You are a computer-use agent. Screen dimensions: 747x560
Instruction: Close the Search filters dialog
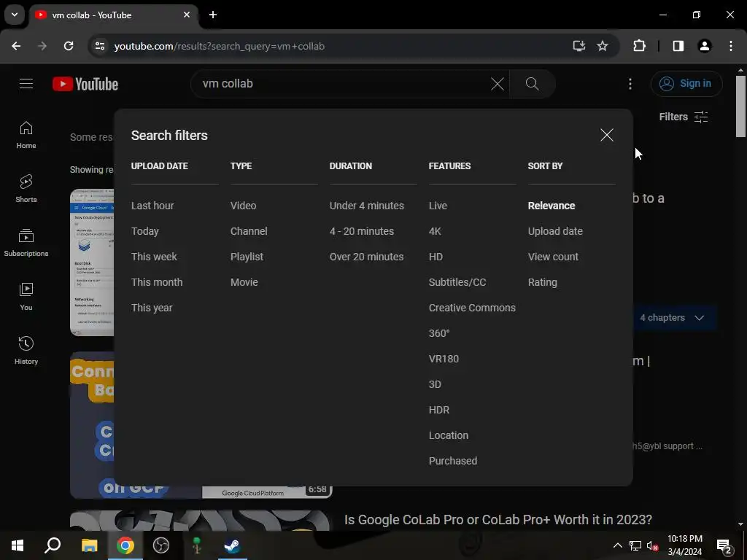point(606,135)
